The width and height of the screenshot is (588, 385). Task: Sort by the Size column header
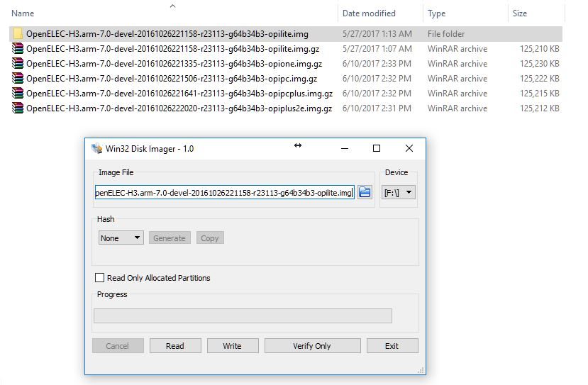520,13
